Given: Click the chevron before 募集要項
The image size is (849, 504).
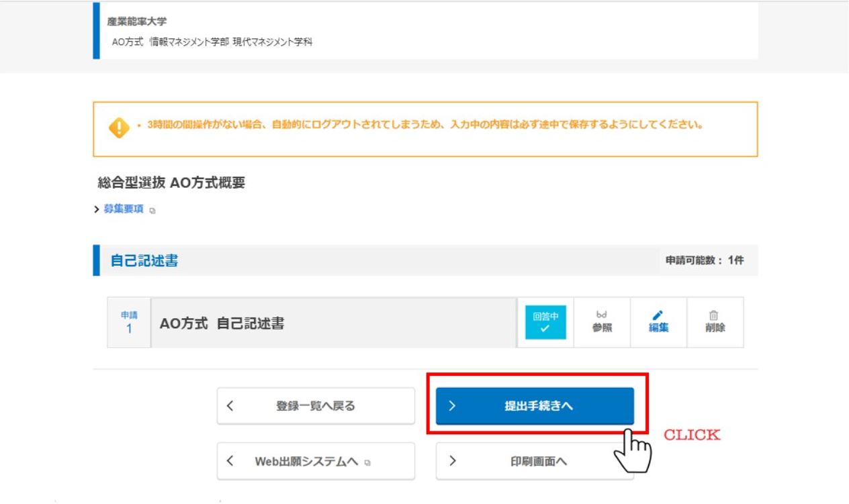Looking at the screenshot, I should tap(97, 209).
